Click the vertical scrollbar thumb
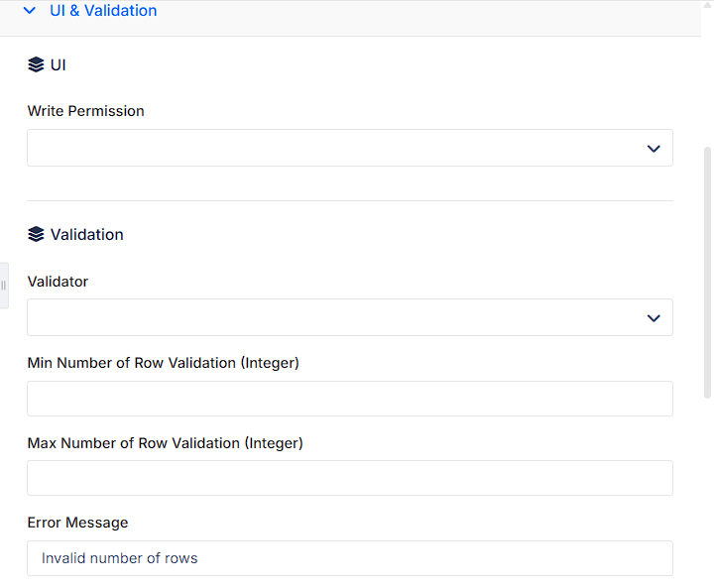This screenshot has width=714, height=588. tap(707, 273)
